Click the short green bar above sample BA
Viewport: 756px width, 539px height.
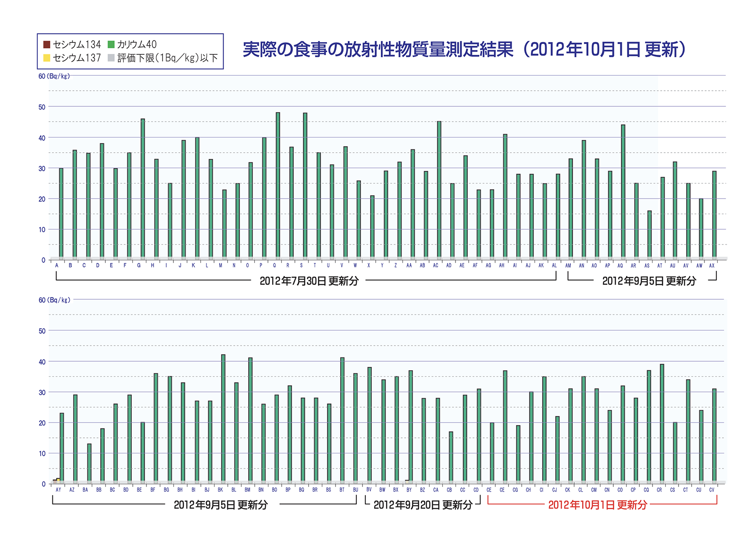pyautogui.click(x=89, y=462)
